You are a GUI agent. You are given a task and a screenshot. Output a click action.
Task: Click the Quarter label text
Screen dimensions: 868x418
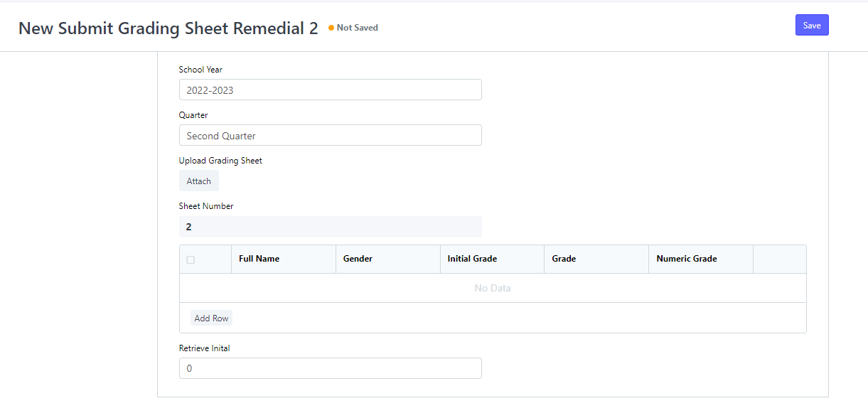pyautogui.click(x=193, y=115)
